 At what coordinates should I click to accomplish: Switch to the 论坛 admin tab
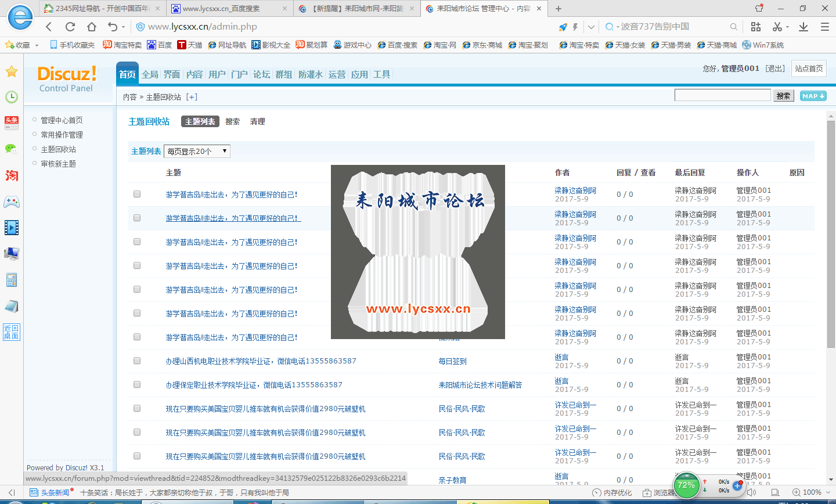coord(262,74)
